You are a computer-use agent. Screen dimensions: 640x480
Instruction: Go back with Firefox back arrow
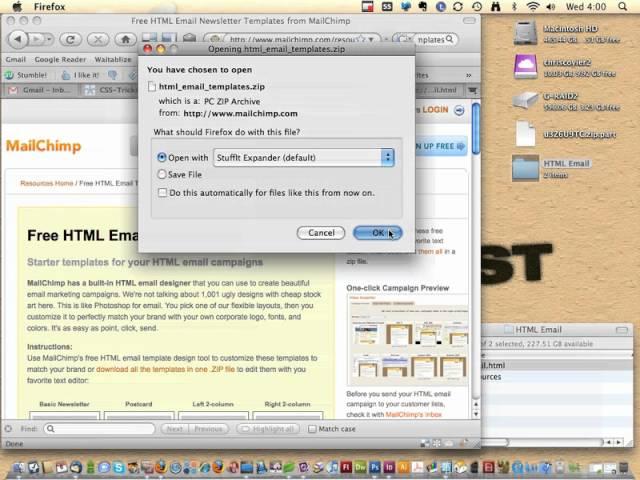[x=18, y=39]
